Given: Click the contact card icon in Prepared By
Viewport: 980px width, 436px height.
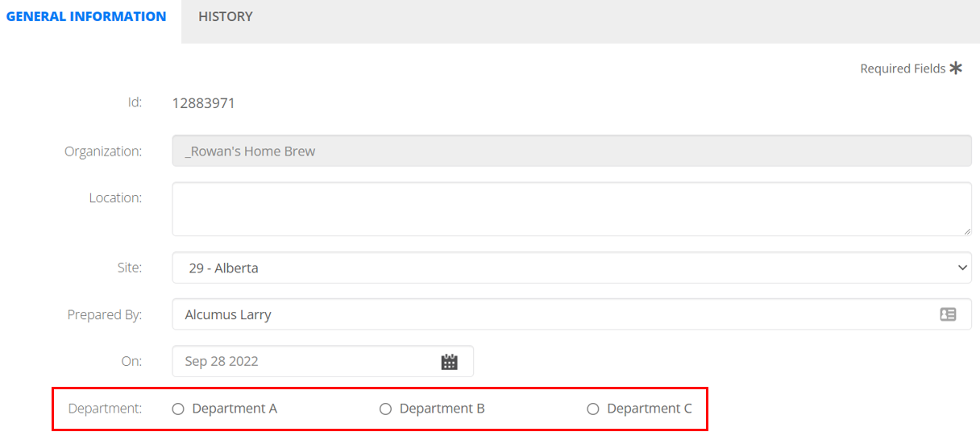Looking at the screenshot, I should [x=948, y=314].
